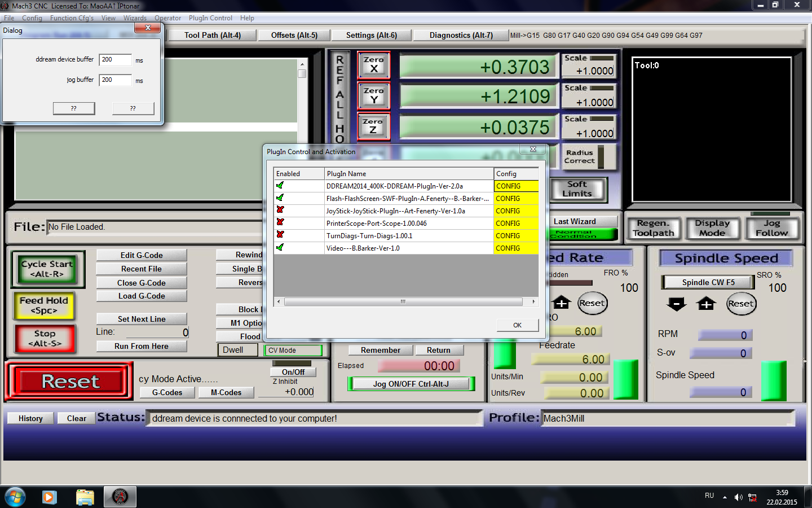Toggle the Video B.Barker plugin

(x=280, y=248)
